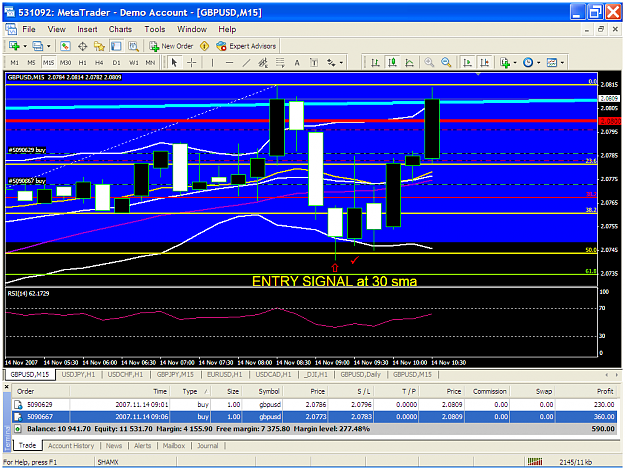Select the Fibonacci retracement tool
The width and height of the screenshot is (625, 470).
[280, 63]
